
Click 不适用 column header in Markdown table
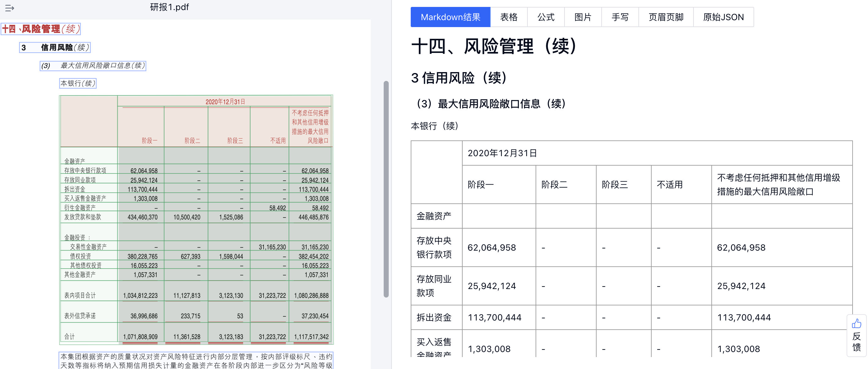(670, 184)
